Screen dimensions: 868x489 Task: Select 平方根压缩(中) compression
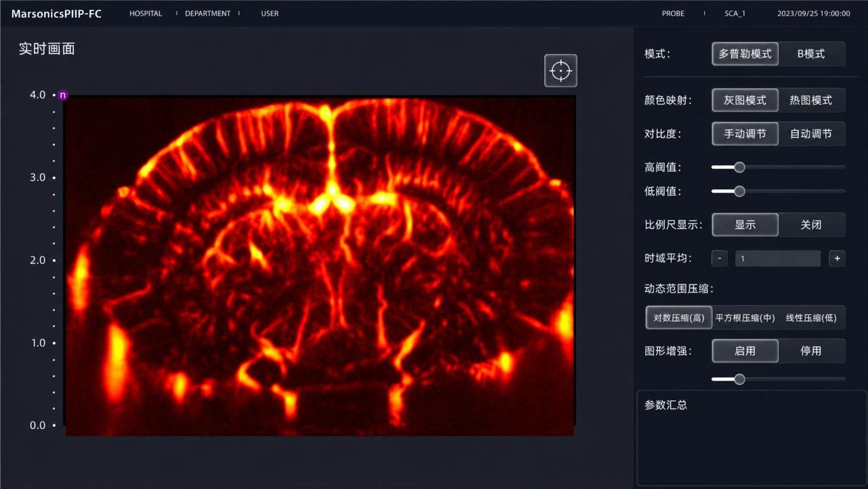coord(745,318)
